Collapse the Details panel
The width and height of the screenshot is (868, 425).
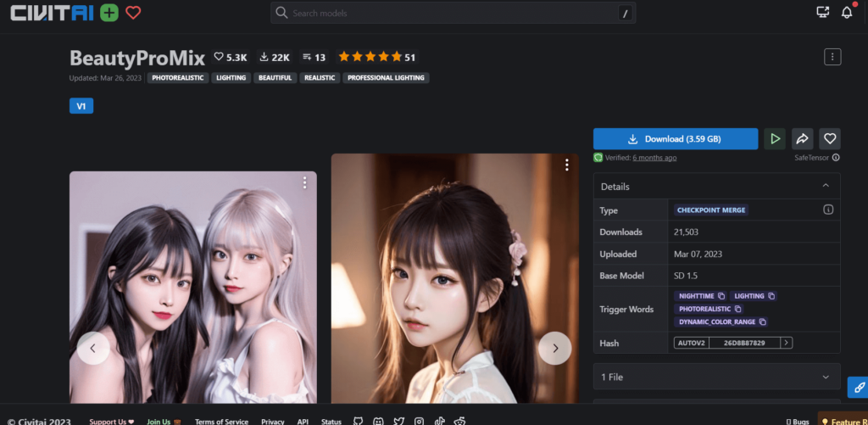[x=825, y=187]
